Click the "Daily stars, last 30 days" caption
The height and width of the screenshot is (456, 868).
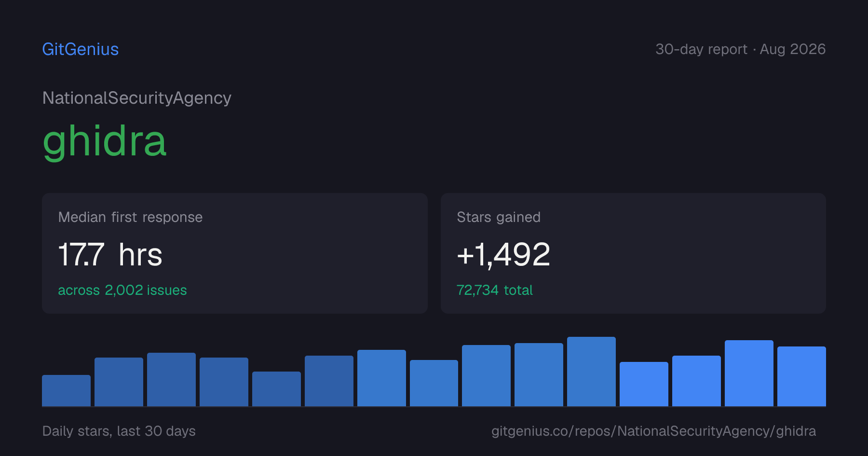point(119,431)
